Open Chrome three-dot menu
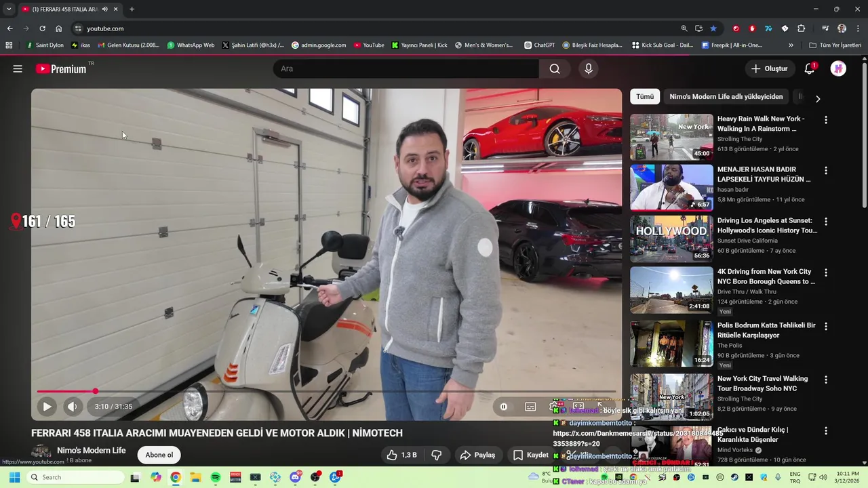The height and width of the screenshot is (488, 868). click(x=859, y=28)
